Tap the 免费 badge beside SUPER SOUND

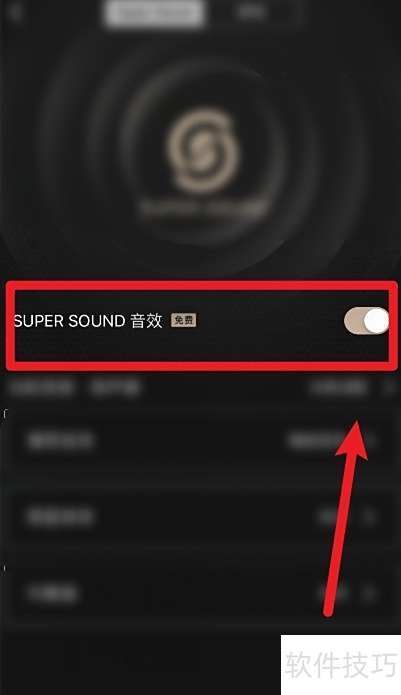[x=183, y=320]
